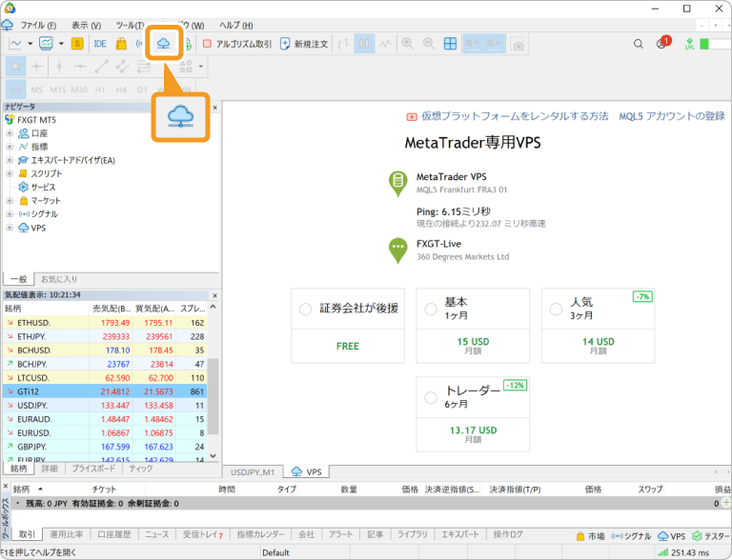Expand the Expert Advisors (EA) tree node

pyautogui.click(x=10, y=160)
